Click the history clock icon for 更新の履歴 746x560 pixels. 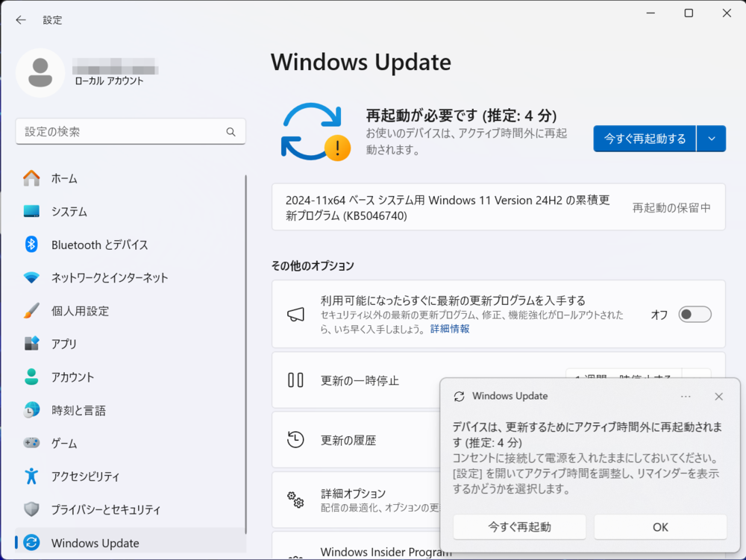[295, 439]
